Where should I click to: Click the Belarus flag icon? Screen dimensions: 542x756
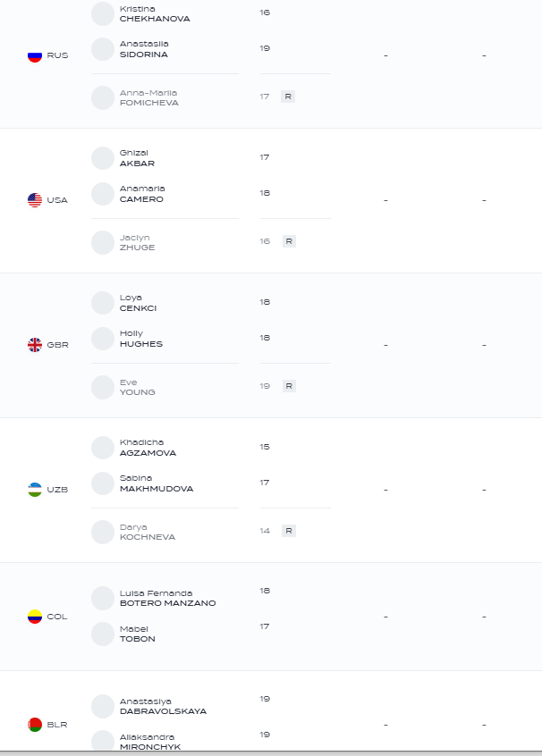pos(35,725)
